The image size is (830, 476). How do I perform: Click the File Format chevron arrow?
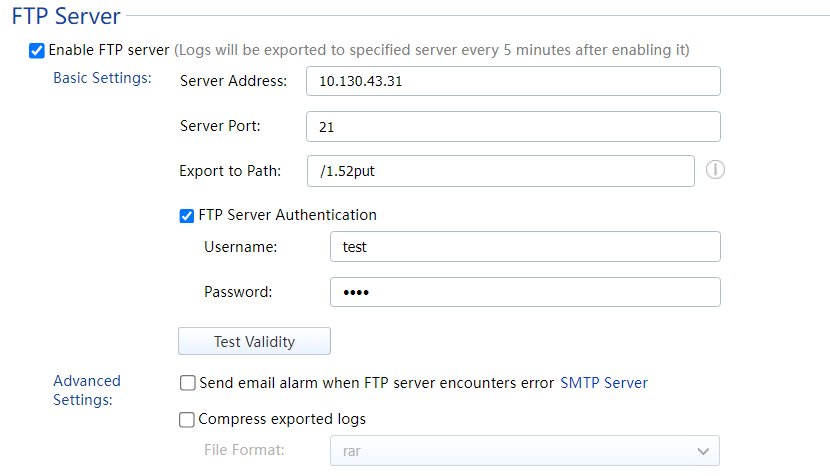click(702, 451)
